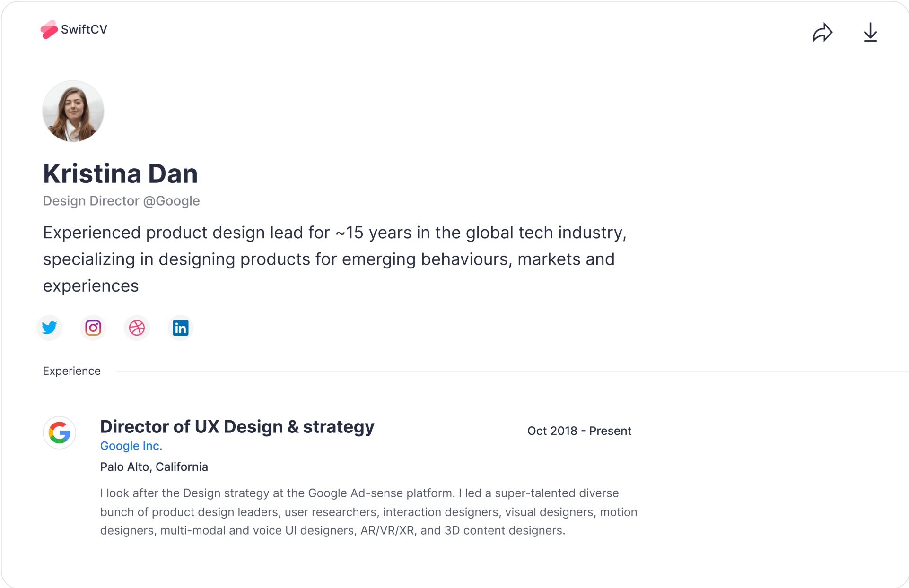Open Kristina's Twitter profile icon
Viewport: 909px width, 588px height.
[x=49, y=328]
